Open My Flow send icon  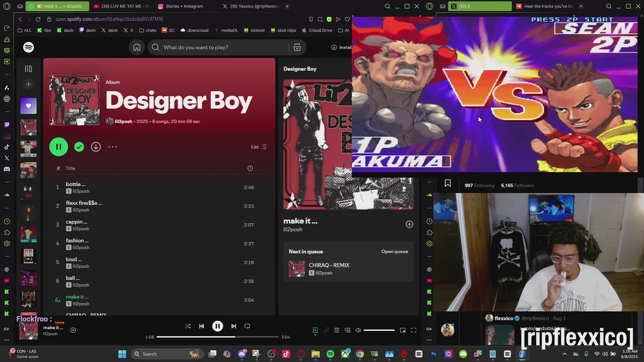tap(338, 19)
